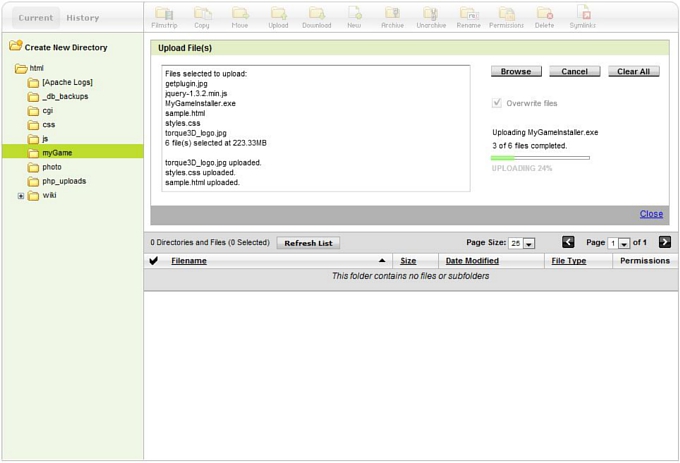Image resolution: width=680 pixels, height=463 pixels.
Task: Click the Refresh List button
Action: click(x=308, y=243)
